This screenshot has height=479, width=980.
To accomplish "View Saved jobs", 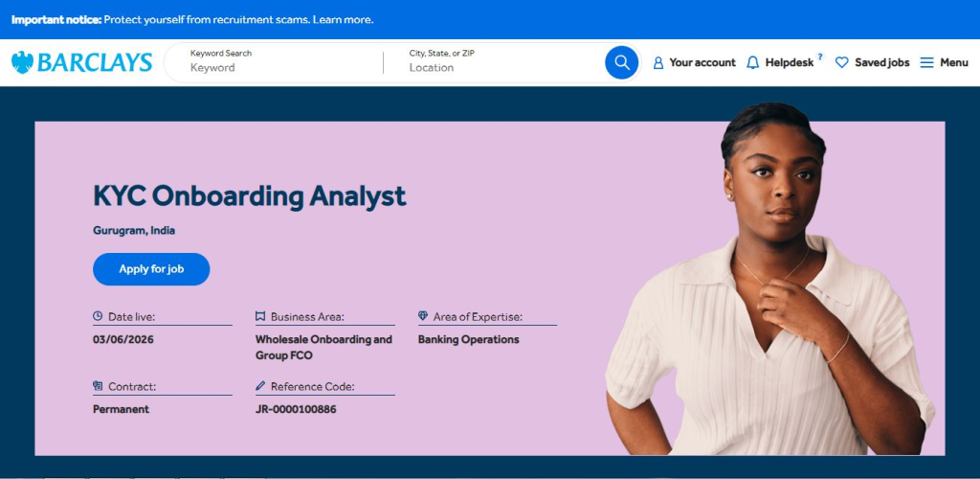I will coord(881,62).
